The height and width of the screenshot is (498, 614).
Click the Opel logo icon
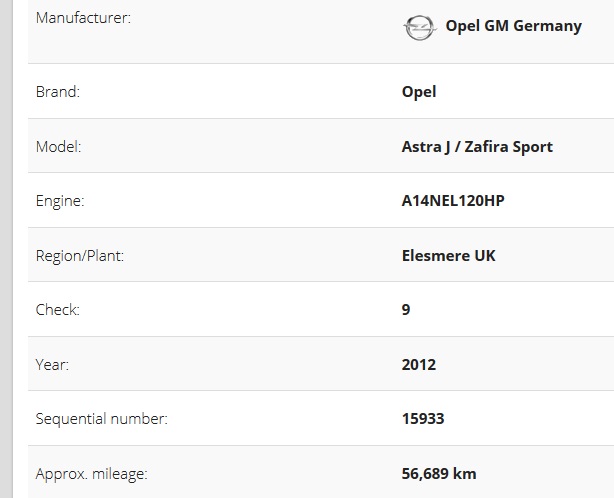[418, 27]
